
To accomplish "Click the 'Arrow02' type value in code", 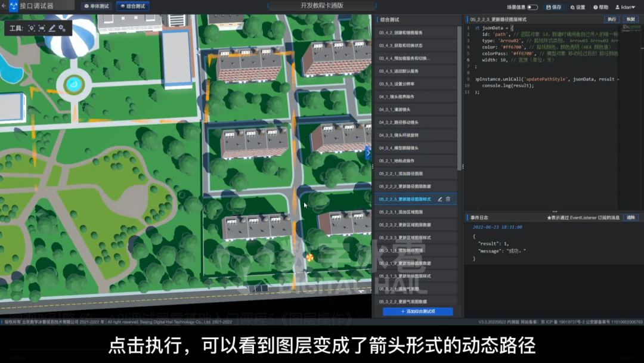I will click(510, 41).
